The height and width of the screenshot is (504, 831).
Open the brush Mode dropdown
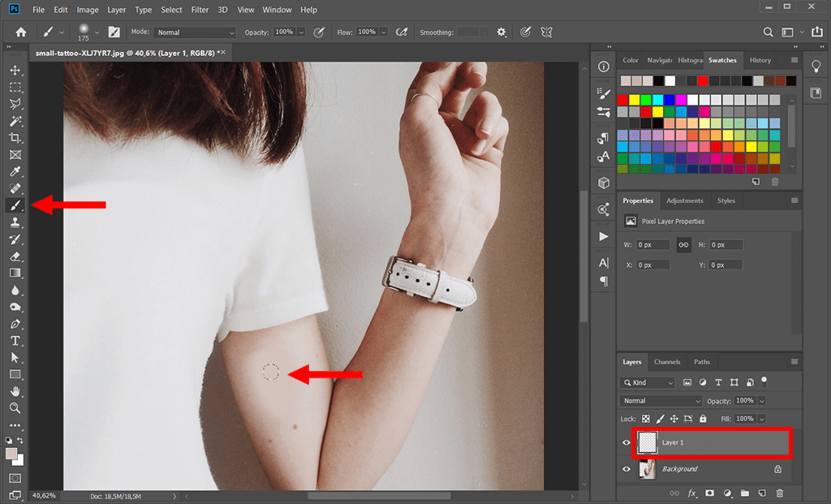(195, 32)
